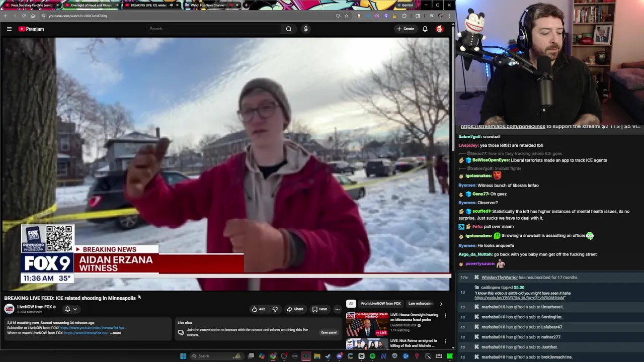Open the www.livenowfox.com link
644x362 pixels.
click(x=86, y=333)
